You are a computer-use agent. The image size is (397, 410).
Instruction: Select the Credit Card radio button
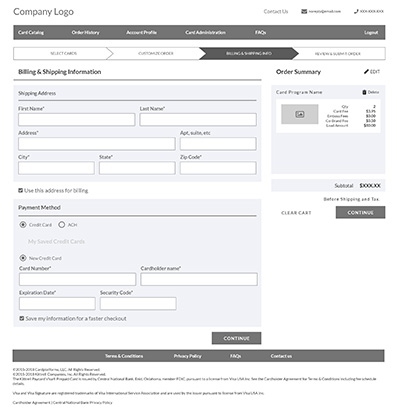[23, 225]
